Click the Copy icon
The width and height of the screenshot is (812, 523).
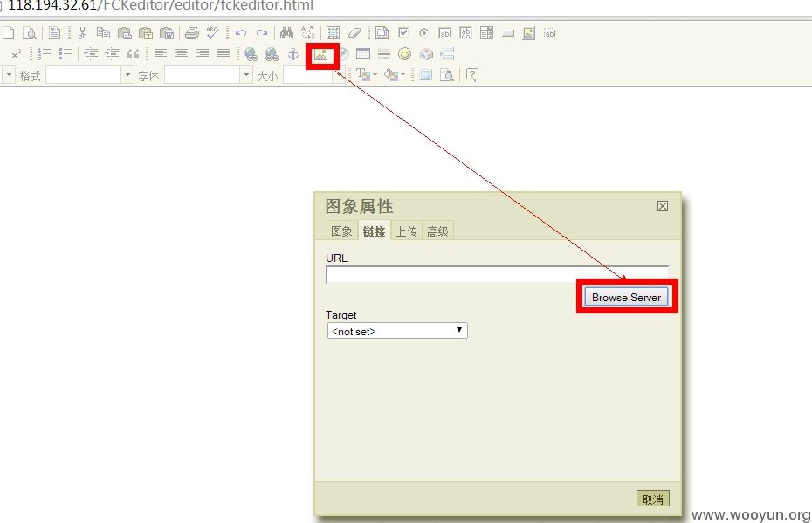(x=103, y=33)
